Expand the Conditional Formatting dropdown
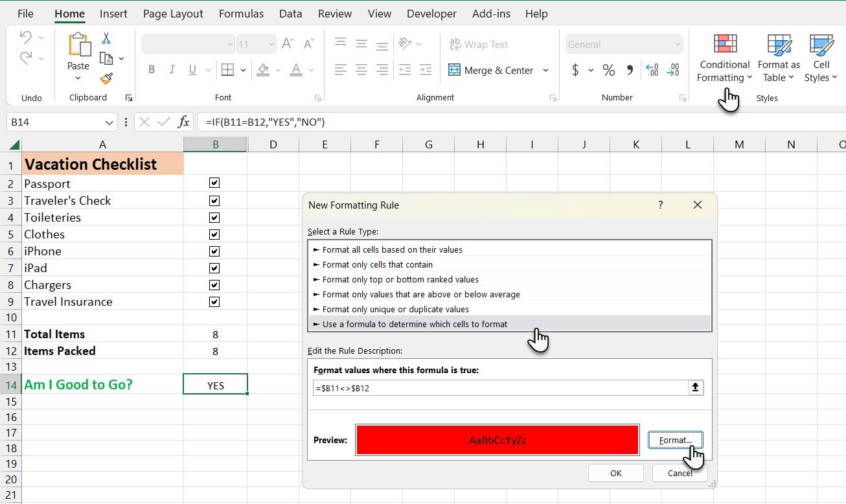846x504 pixels. (x=724, y=58)
